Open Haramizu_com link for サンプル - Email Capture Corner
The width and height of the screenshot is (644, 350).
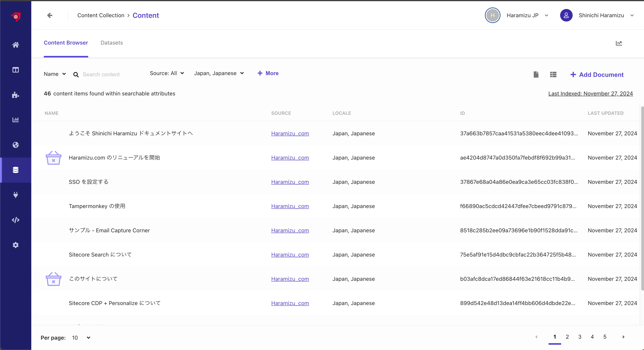click(x=290, y=231)
